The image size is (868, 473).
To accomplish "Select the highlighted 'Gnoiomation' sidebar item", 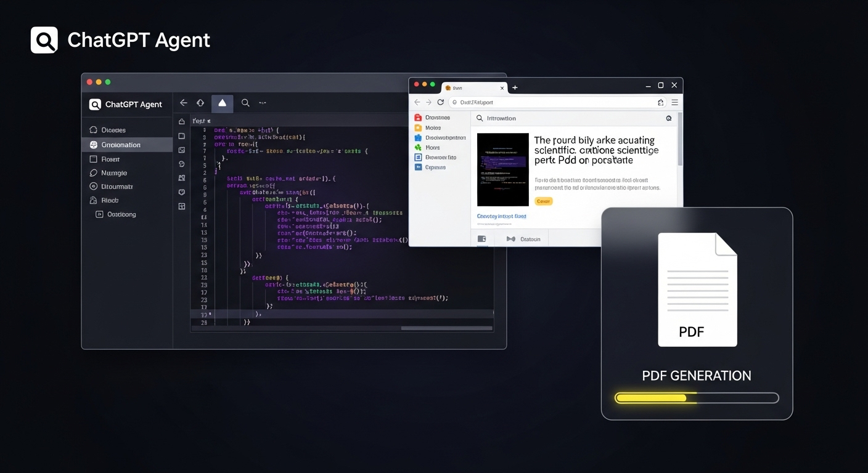I will pos(127,145).
